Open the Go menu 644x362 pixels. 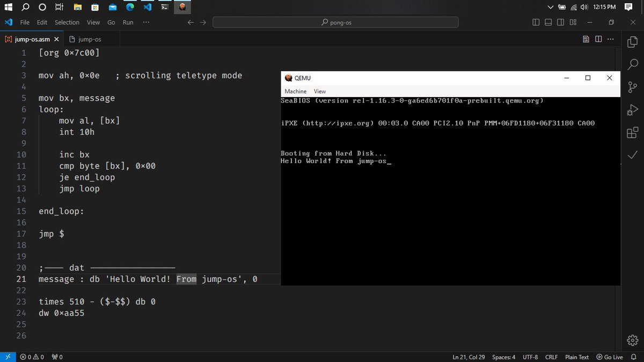tap(111, 23)
